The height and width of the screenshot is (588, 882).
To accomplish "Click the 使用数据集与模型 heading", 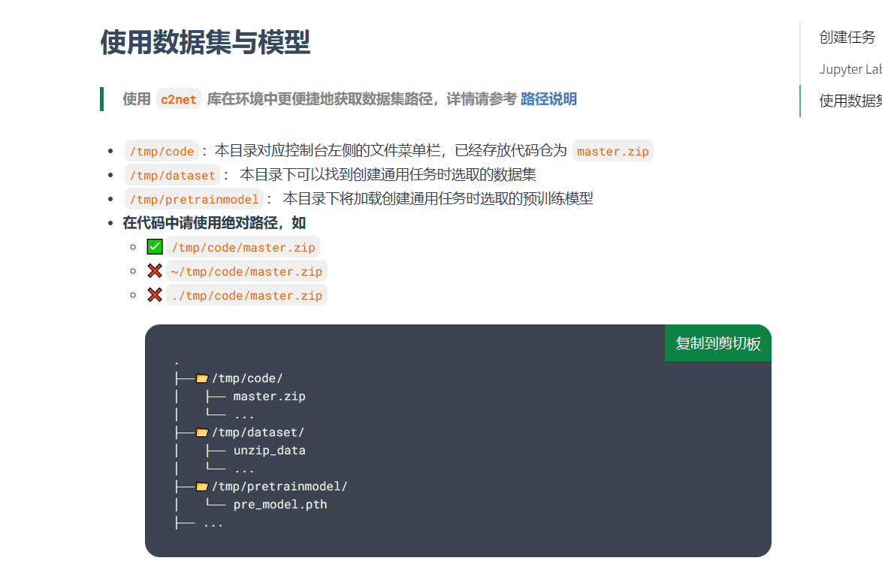I will click(205, 43).
